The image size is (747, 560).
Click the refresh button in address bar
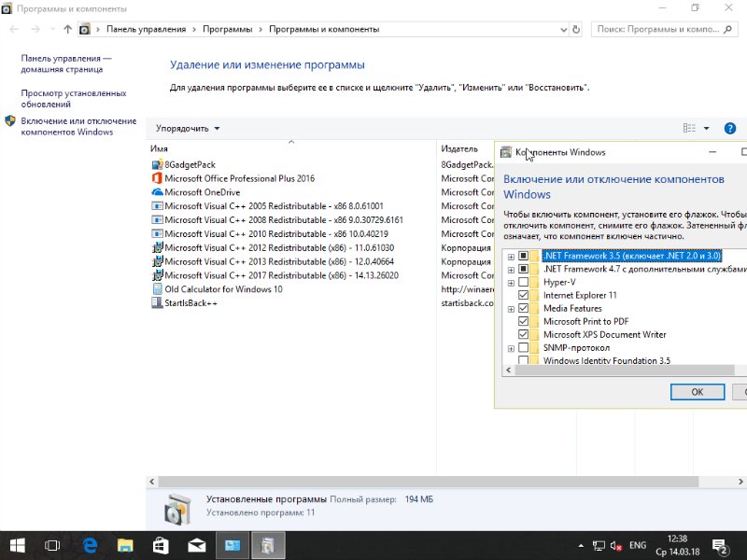[x=576, y=30]
